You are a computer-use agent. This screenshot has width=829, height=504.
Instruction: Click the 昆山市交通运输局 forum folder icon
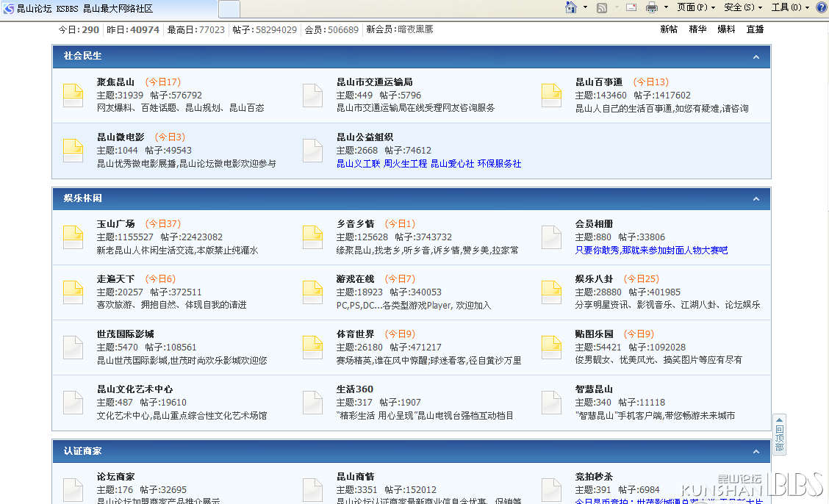(x=312, y=96)
